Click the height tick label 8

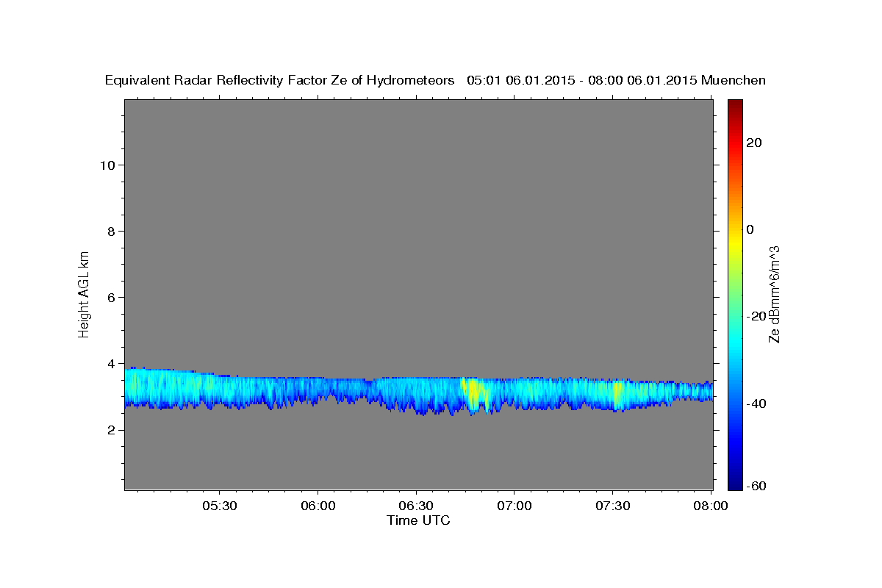(x=111, y=231)
